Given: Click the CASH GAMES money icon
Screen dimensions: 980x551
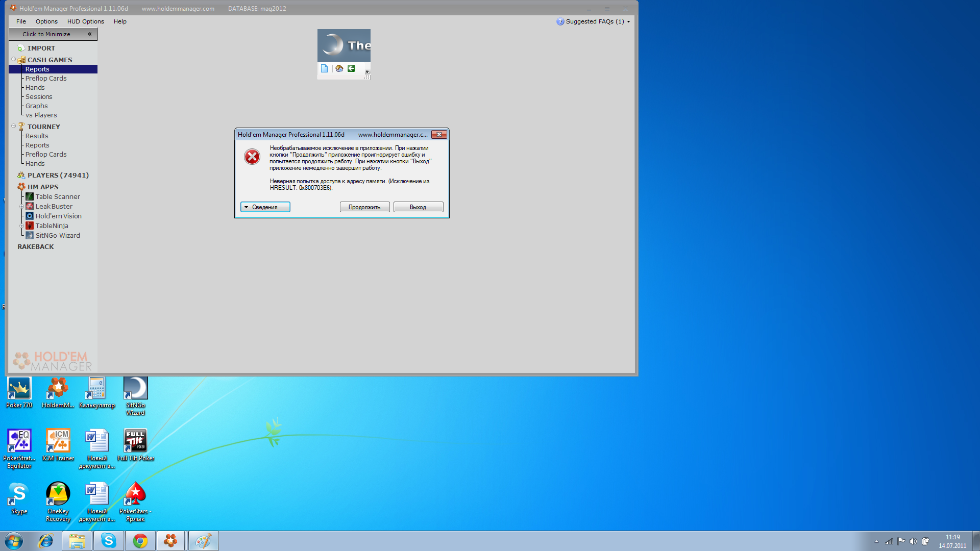Looking at the screenshot, I should click(x=21, y=60).
